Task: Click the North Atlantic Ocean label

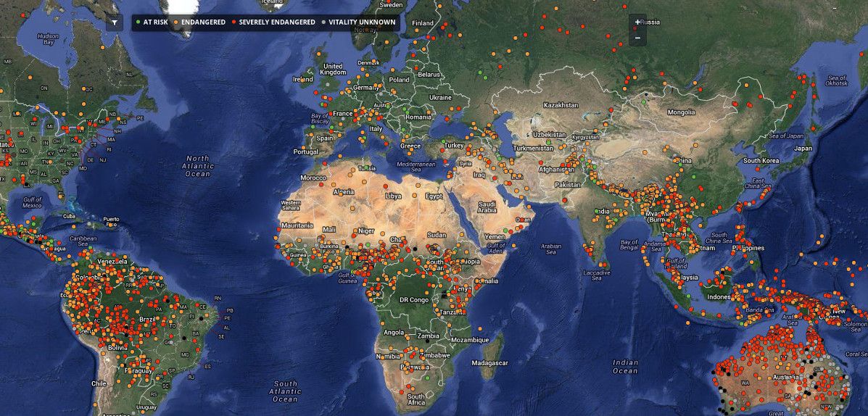Action: [x=197, y=166]
